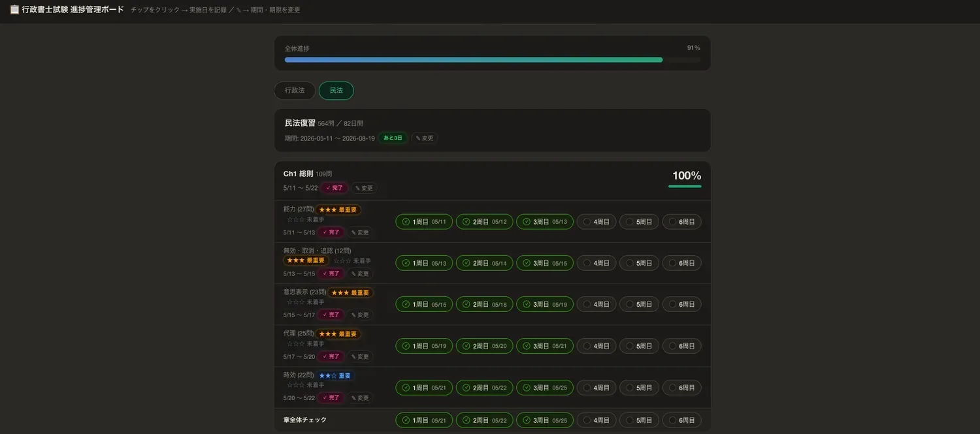980x434 pixels.
Task: Edit the 代理 deadline with 変更
Action: [x=359, y=356]
